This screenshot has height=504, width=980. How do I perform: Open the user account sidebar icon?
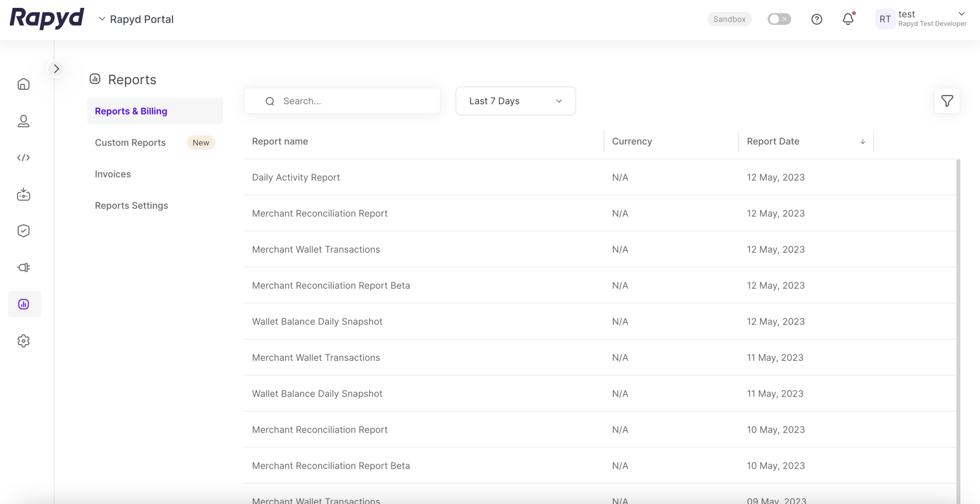pos(24,121)
